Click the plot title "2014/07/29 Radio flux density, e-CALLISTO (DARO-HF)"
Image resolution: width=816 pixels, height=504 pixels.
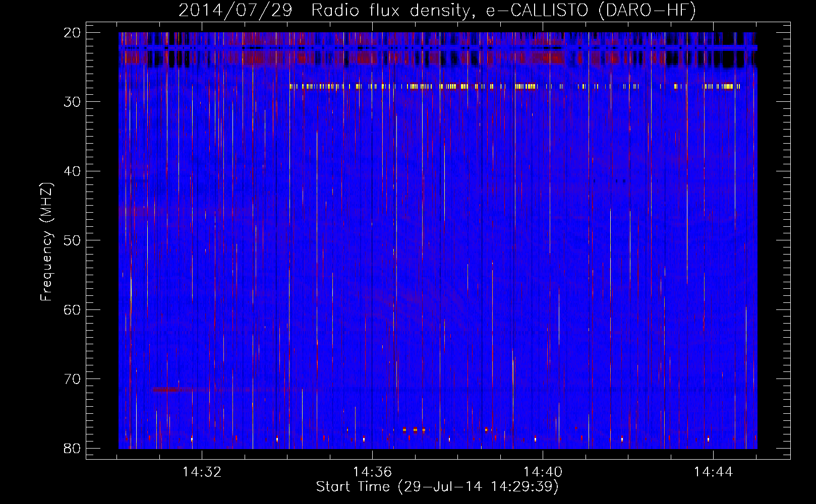[x=437, y=11]
